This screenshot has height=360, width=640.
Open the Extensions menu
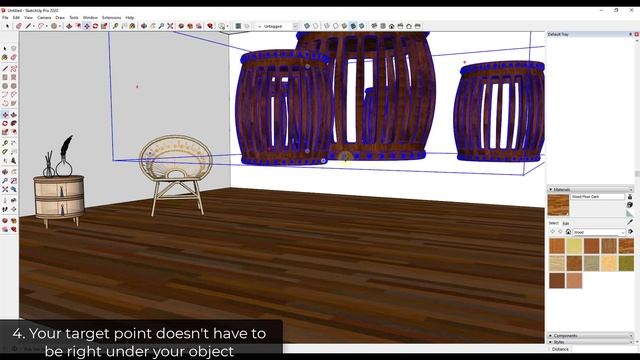click(x=111, y=18)
